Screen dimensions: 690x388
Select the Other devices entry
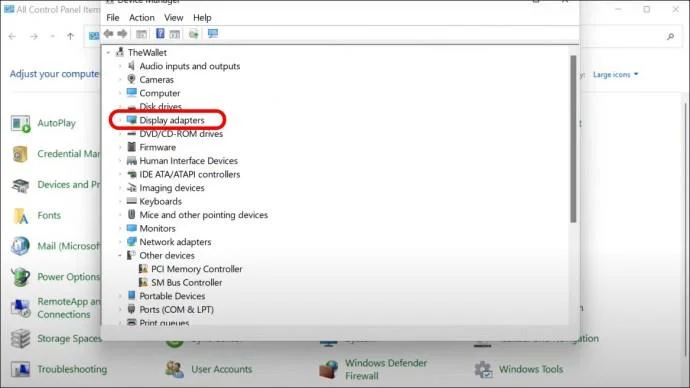point(167,256)
